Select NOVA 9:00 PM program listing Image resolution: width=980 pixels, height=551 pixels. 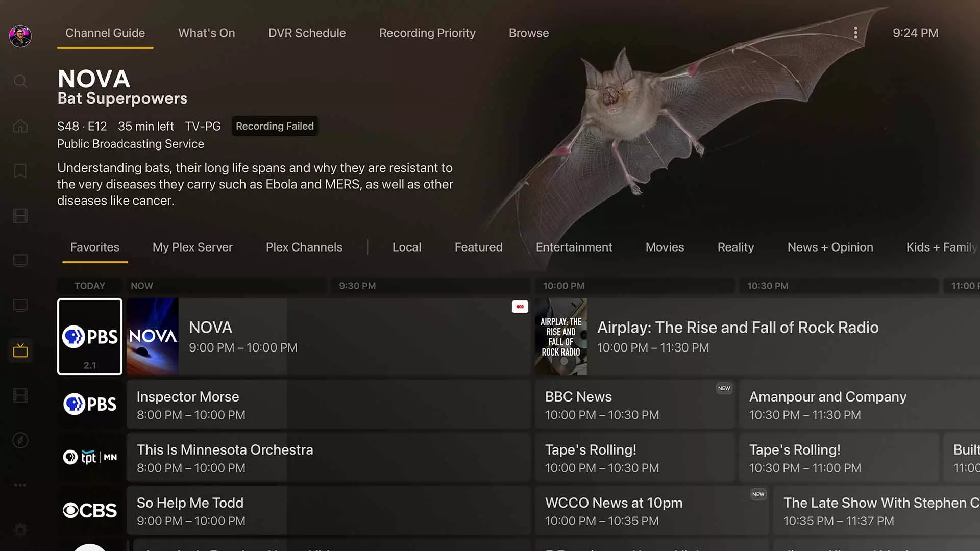click(x=329, y=337)
